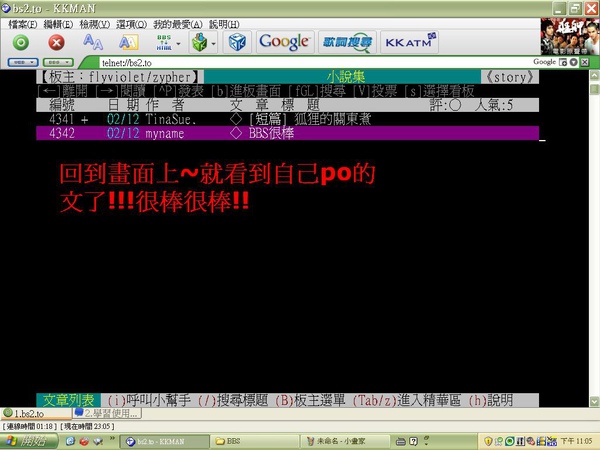600x450 pixels.
Task: Click the red quick launch icon
Action: pyautogui.click(x=84, y=441)
